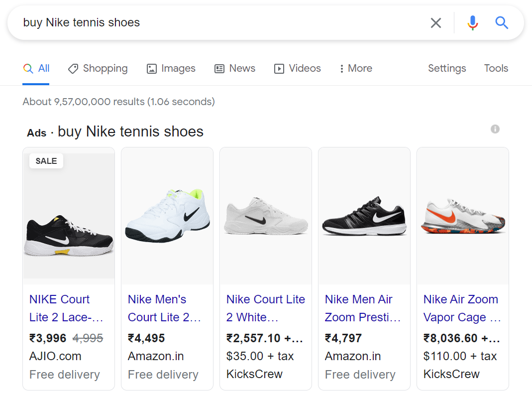Click inside the search input field
This screenshot has width=532, height=396.
(199, 22)
